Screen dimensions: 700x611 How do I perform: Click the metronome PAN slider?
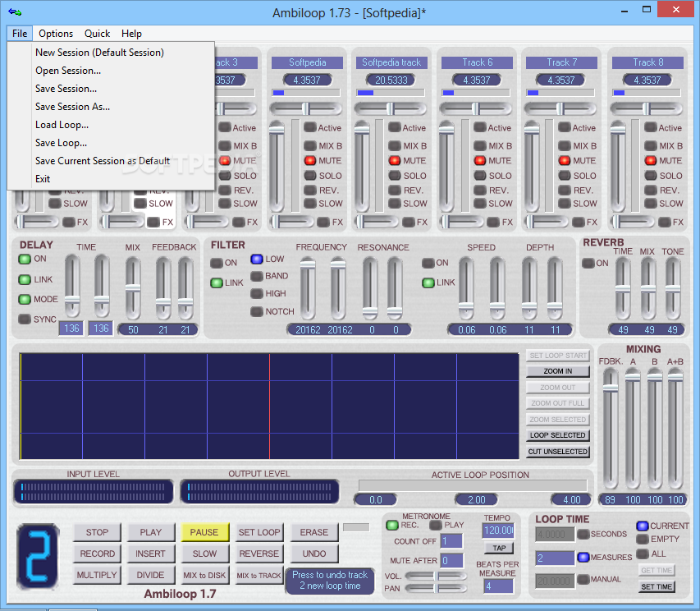coord(436,589)
